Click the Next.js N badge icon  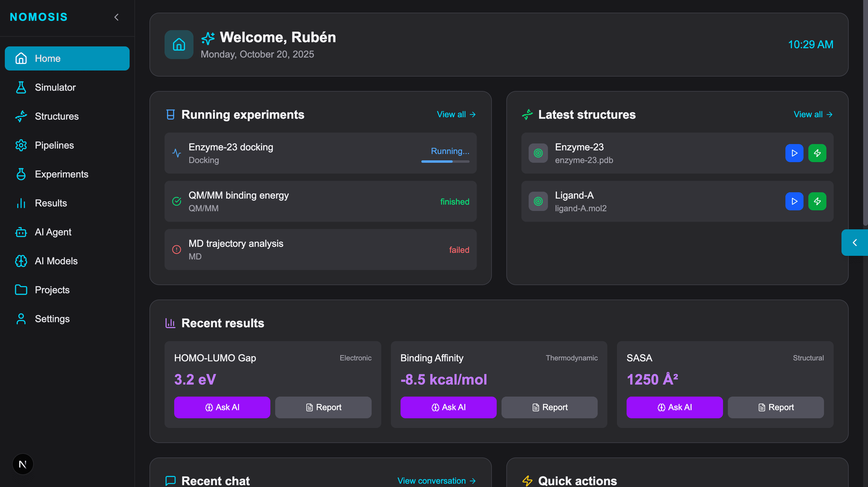pos(23,464)
